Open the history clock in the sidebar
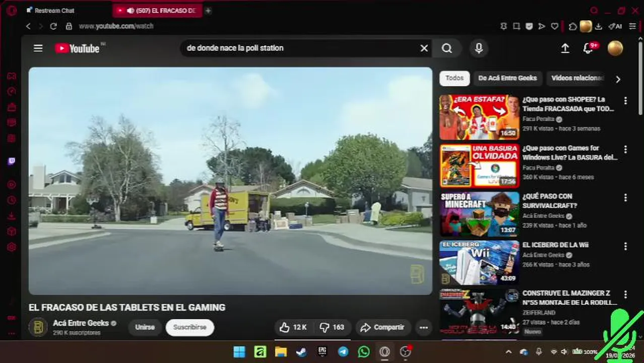The image size is (644, 363). click(11, 200)
